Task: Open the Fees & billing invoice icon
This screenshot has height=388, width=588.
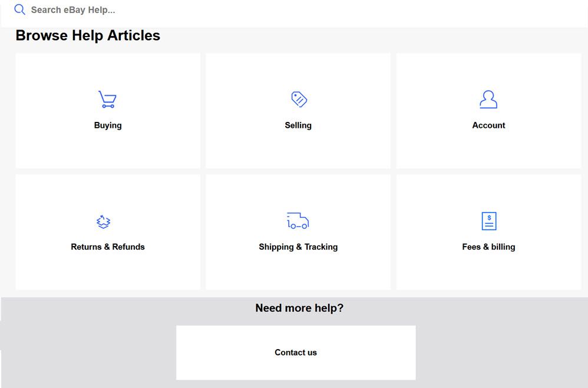Action: click(488, 221)
